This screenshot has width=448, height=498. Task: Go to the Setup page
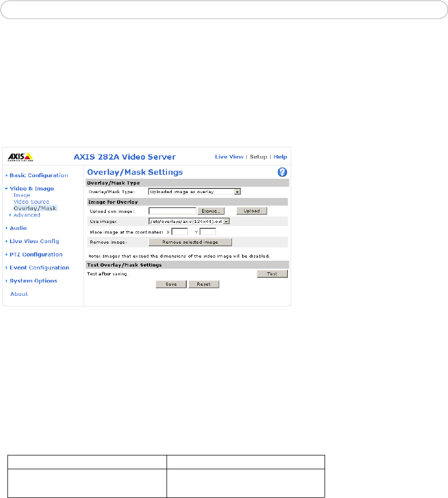pyautogui.click(x=258, y=157)
